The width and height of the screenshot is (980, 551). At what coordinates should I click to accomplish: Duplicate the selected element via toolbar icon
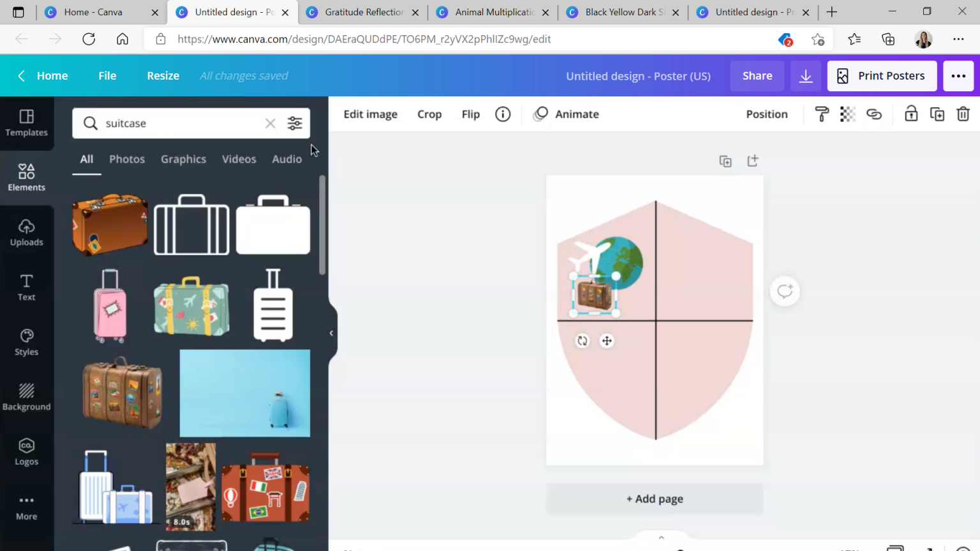(x=937, y=114)
